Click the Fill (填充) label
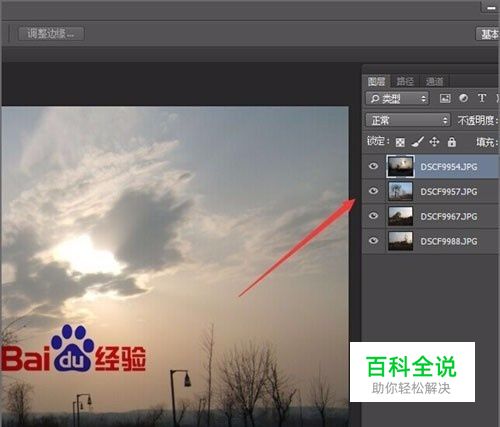 tap(487, 142)
